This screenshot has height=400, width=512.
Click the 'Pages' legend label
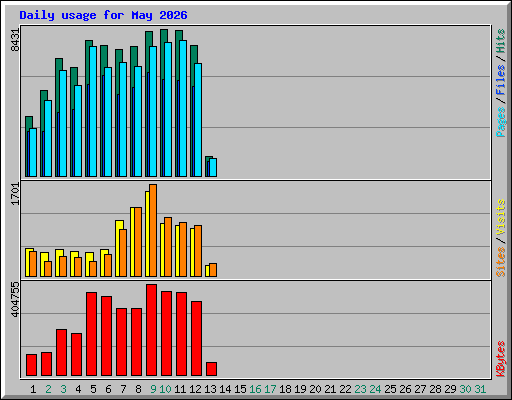point(501,122)
